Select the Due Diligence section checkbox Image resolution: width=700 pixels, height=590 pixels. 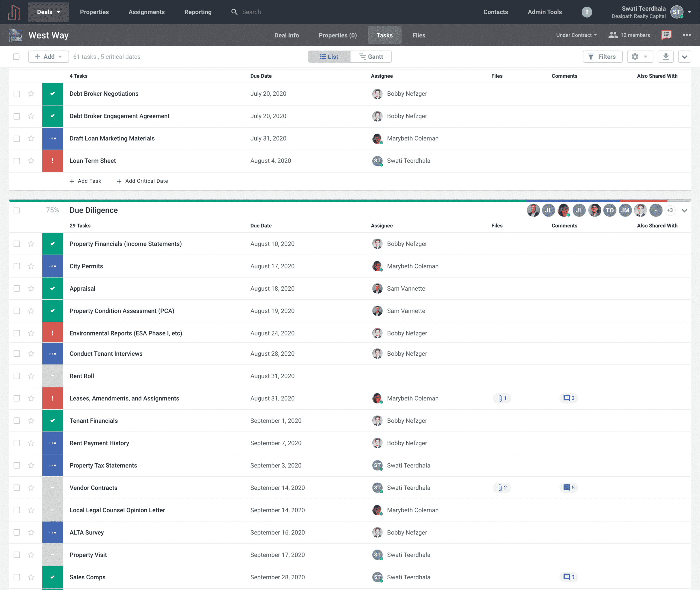17,210
